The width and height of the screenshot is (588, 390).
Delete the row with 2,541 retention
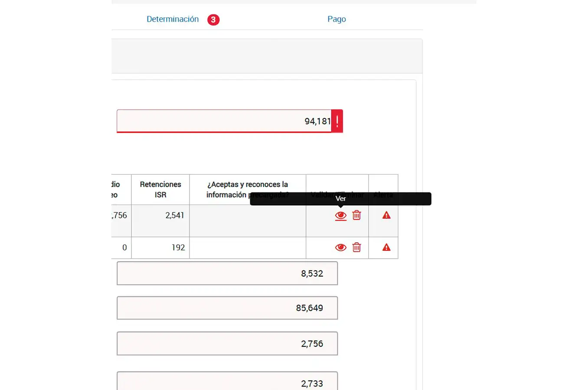pyautogui.click(x=356, y=215)
